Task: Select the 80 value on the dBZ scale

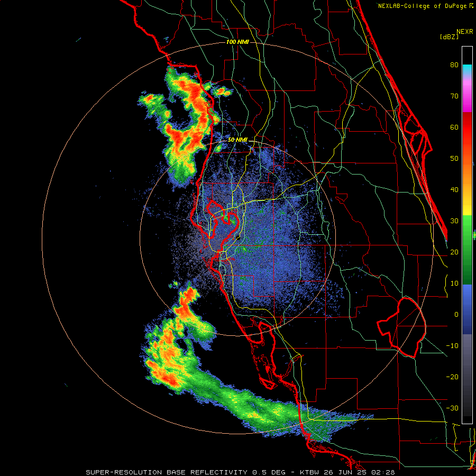Action: [454, 65]
